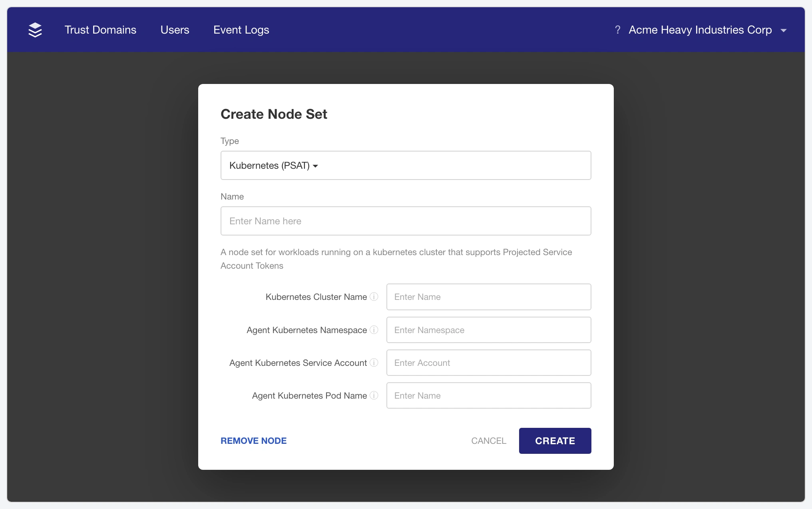Open the Users page
This screenshot has width=812, height=509.
(x=175, y=30)
